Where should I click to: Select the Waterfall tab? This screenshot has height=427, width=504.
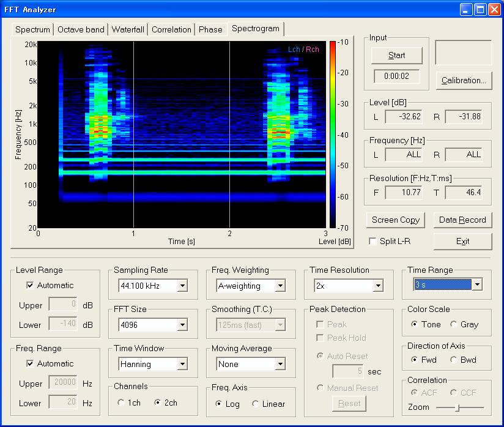tap(128, 29)
